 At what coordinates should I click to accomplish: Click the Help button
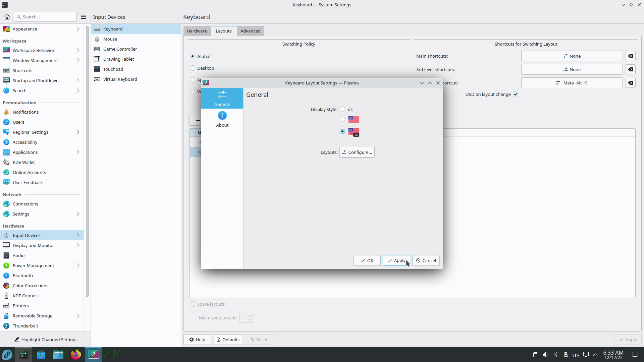coord(197,340)
